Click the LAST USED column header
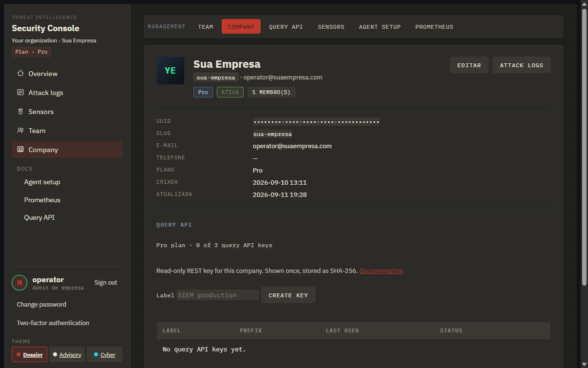The height and width of the screenshot is (368, 588). (342, 330)
